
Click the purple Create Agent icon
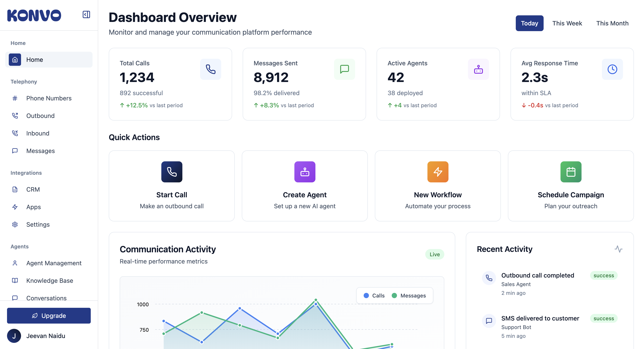305,172
